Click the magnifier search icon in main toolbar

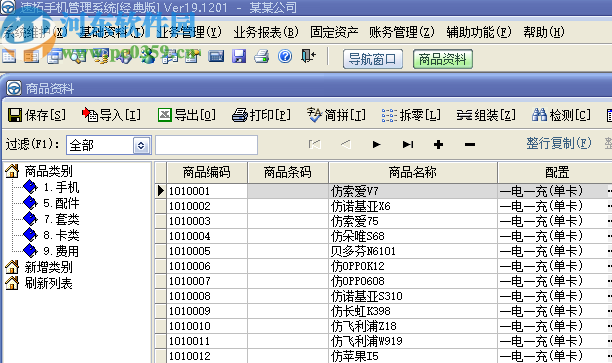[78, 57]
